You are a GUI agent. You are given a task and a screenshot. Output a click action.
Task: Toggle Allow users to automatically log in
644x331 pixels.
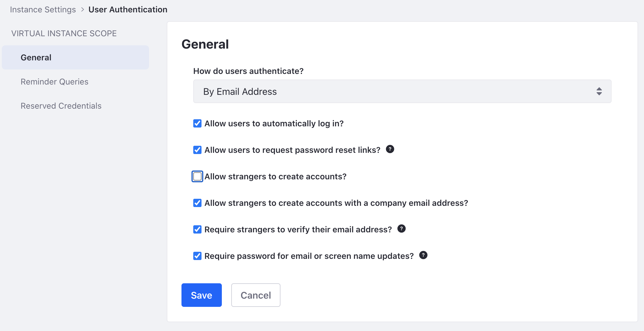(197, 123)
